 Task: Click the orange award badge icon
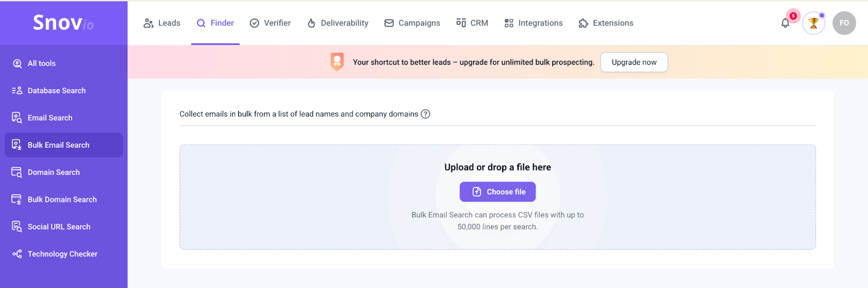[337, 61]
